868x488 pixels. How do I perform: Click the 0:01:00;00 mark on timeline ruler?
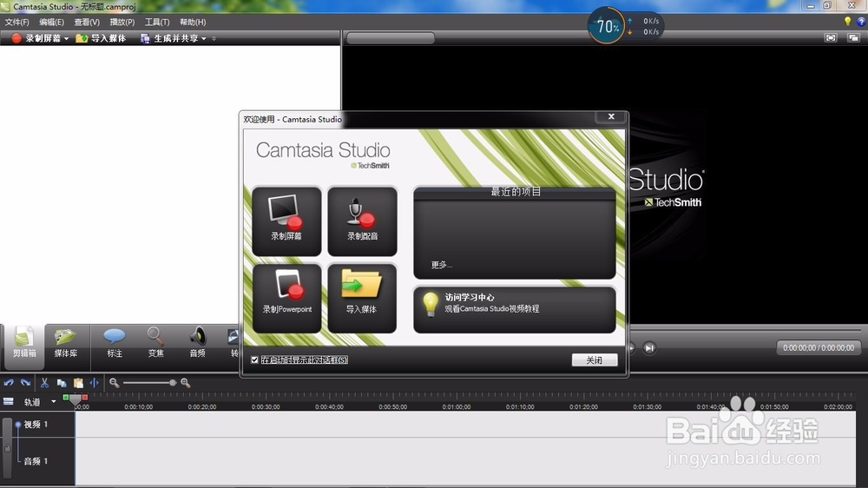pos(457,406)
